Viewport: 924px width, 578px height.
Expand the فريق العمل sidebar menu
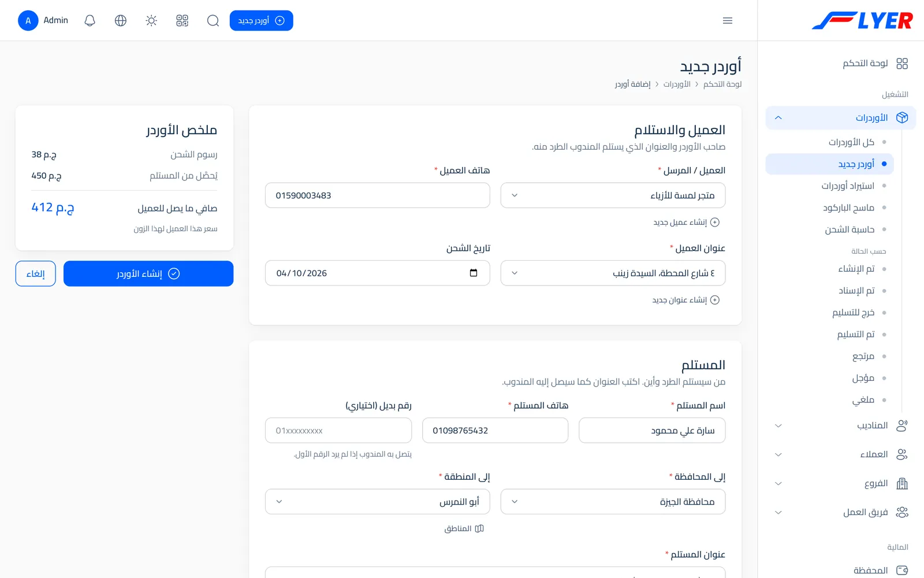click(841, 512)
